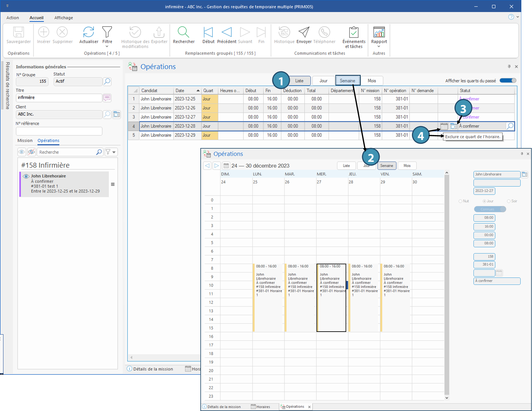Screen dimensions: 532x411
Task: Go to Début of grouped replacements
Action: tap(208, 32)
